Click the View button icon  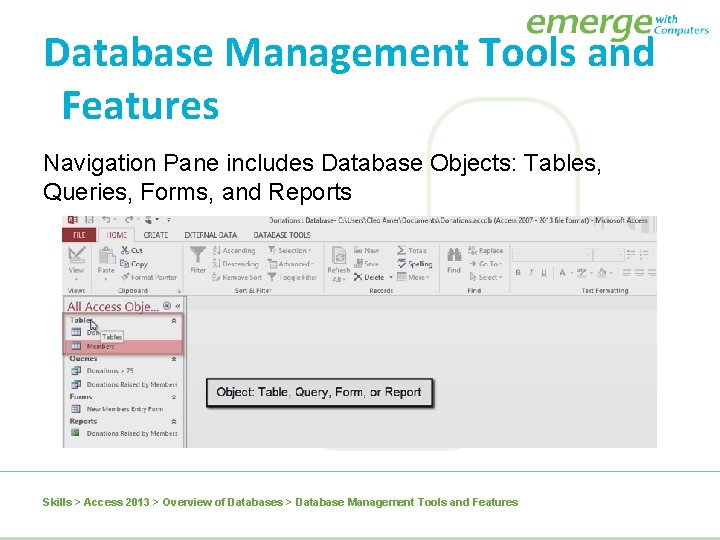coord(76,255)
